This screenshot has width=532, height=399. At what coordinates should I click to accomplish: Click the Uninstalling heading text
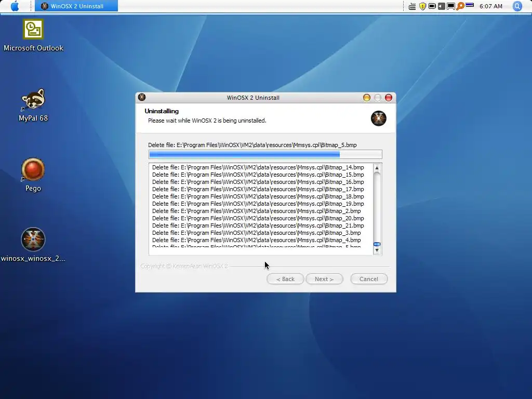(x=162, y=111)
